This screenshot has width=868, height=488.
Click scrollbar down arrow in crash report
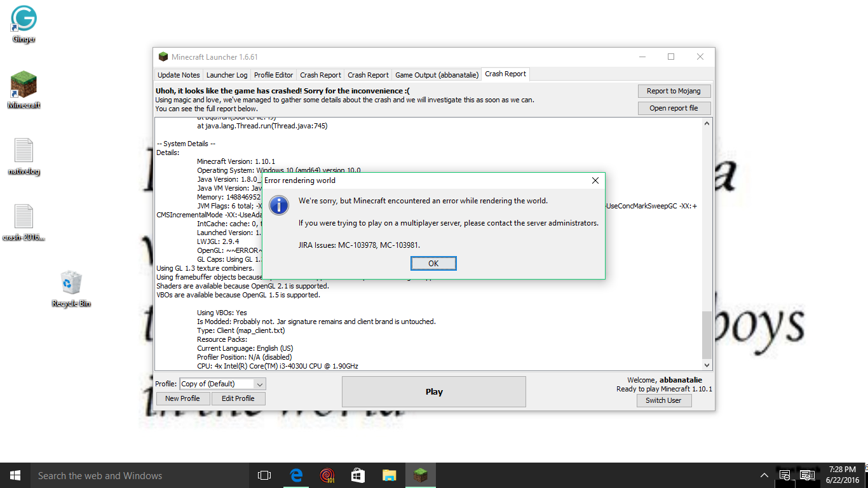point(707,365)
